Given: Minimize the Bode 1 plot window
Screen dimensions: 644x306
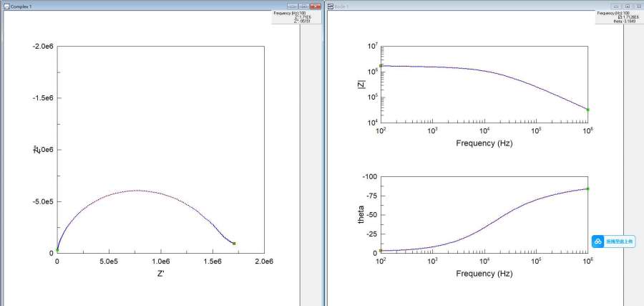Looking at the screenshot, I should point(618,6).
